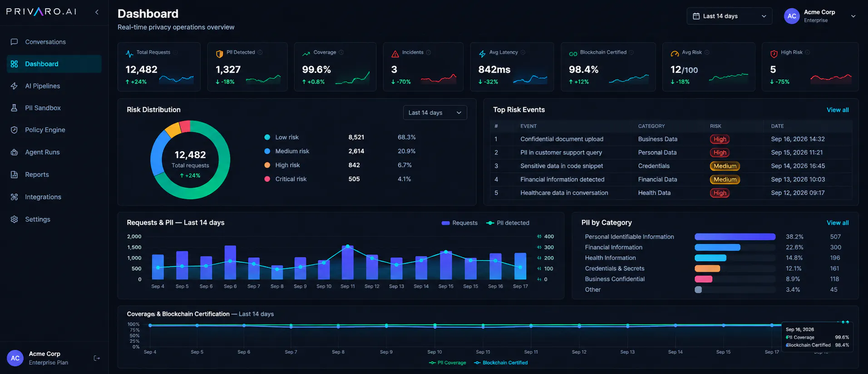Open Conversations in the sidebar
Screen dimensions: 868x374
point(54,42)
